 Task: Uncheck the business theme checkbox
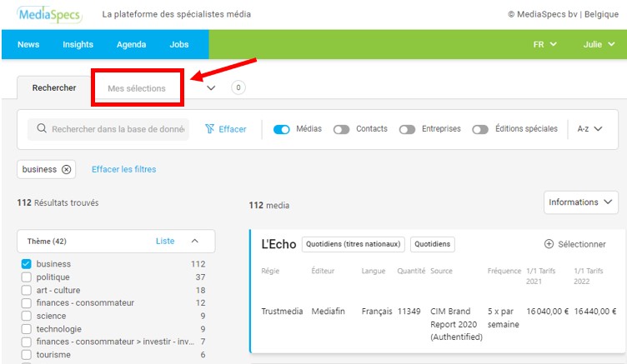point(27,264)
